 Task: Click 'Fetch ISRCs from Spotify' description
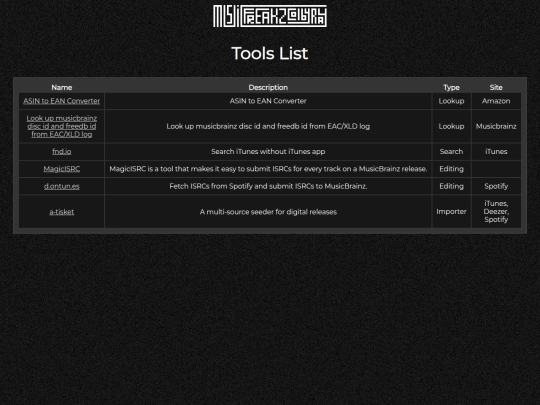click(268, 186)
